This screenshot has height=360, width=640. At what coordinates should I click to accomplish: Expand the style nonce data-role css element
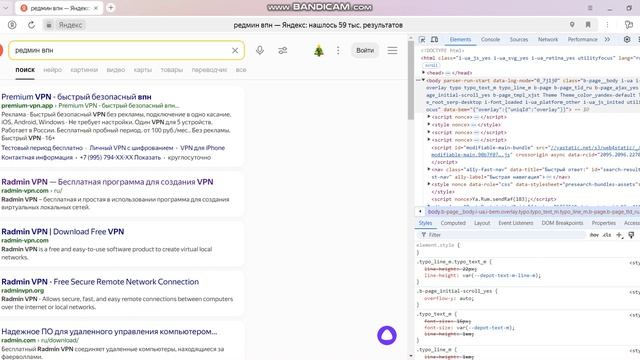click(x=429, y=184)
